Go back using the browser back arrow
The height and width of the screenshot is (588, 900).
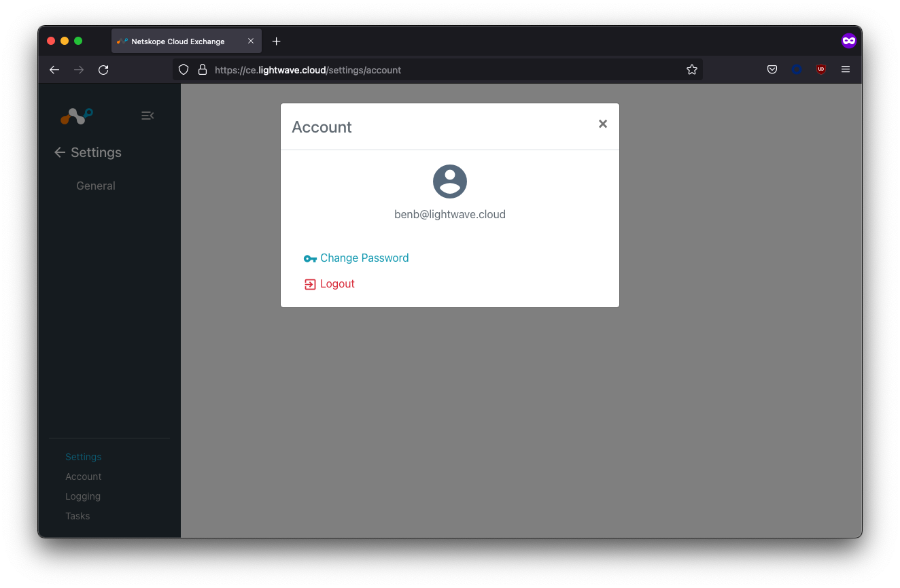click(54, 69)
